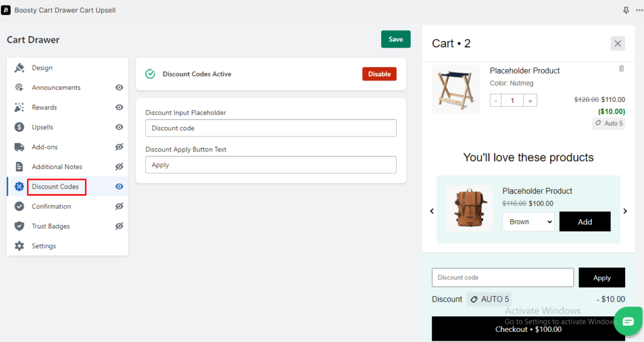Image resolution: width=644 pixels, height=342 pixels.
Task: Pin the app using the pin icon
Action: tap(626, 10)
